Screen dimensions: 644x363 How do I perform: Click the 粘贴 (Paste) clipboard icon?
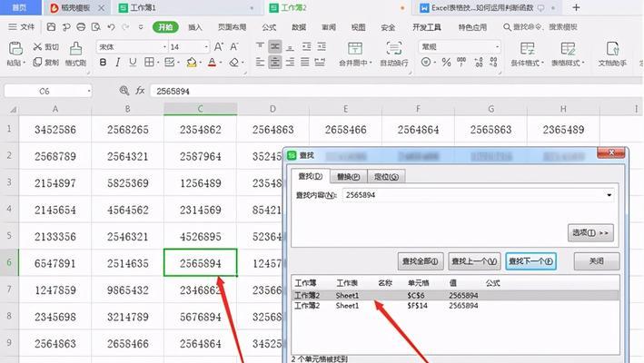pyautogui.click(x=15, y=48)
